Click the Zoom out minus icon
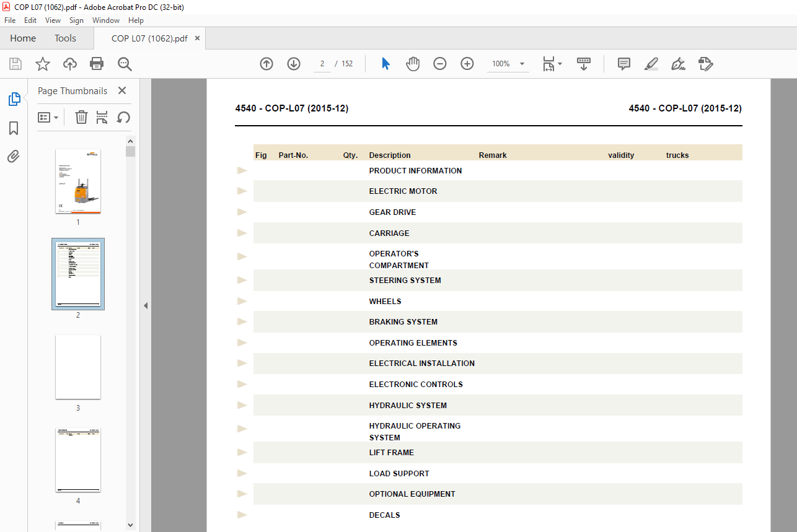Viewport: 797px width, 532px height. tap(440, 64)
